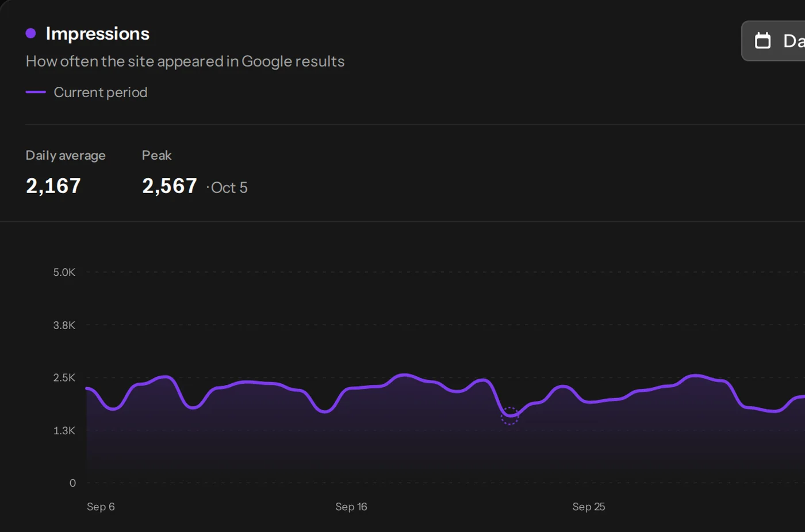
Task: Click the purple dot beside Impressions
Action: pos(31,33)
